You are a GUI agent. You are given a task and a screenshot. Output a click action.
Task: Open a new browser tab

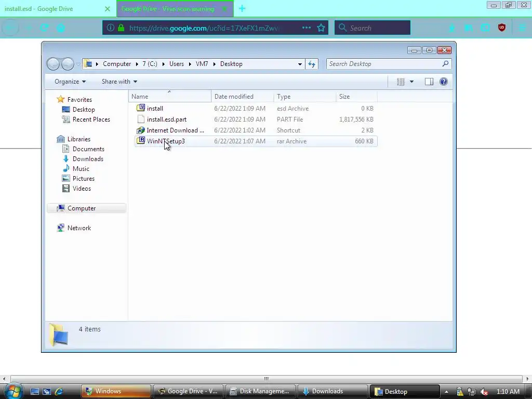(x=242, y=8)
